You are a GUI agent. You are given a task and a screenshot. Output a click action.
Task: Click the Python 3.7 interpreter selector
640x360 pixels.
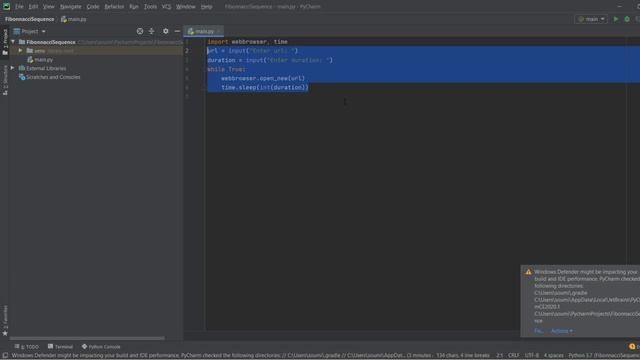click(604, 356)
